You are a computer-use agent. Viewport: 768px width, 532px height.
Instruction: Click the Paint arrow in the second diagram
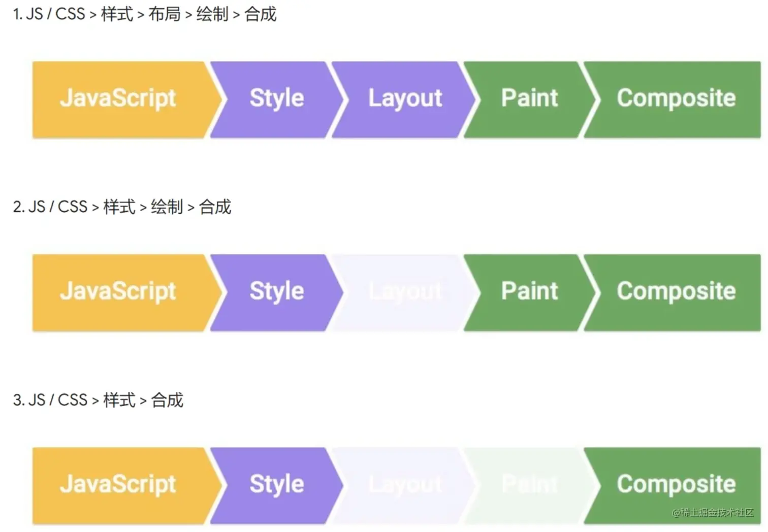tap(529, 291)
